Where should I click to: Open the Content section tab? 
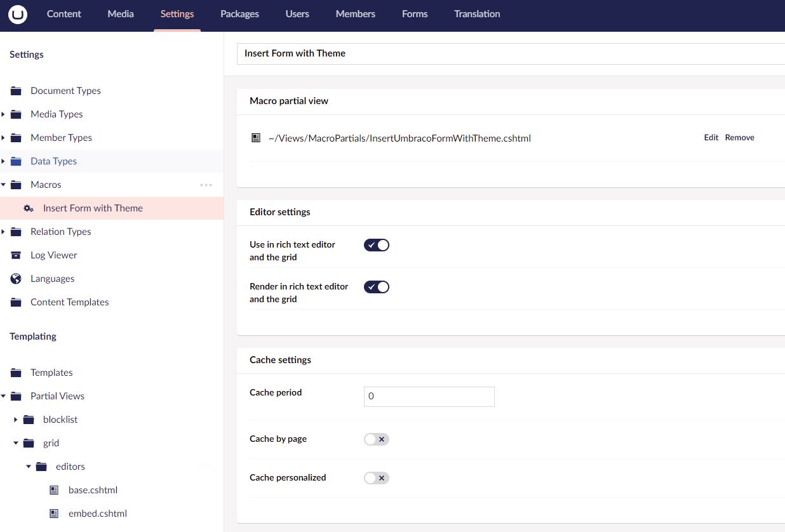coord(64,14)
